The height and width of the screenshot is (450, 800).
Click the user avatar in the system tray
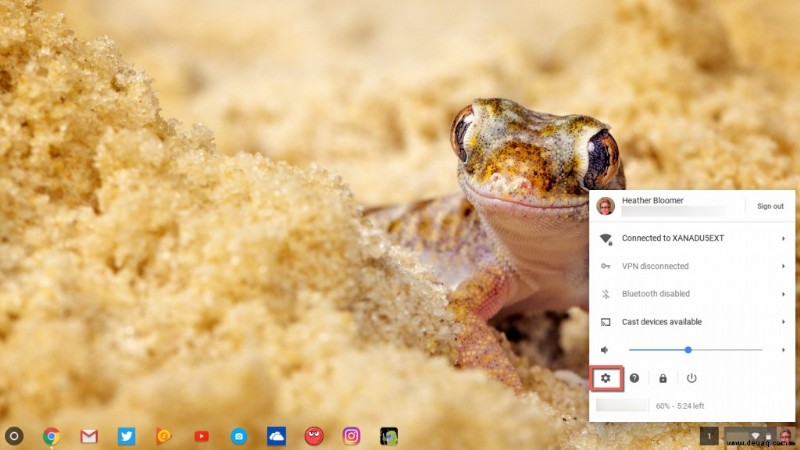coord(785,436)
